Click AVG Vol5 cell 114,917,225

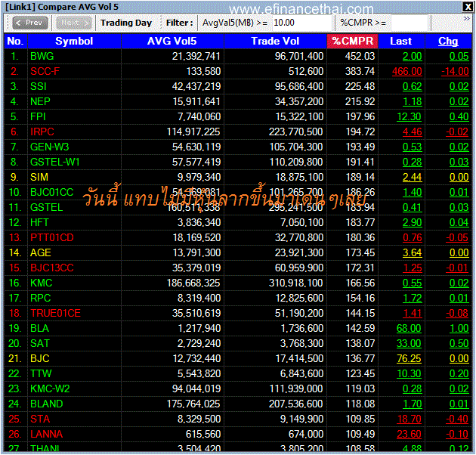tap(193, 132)
